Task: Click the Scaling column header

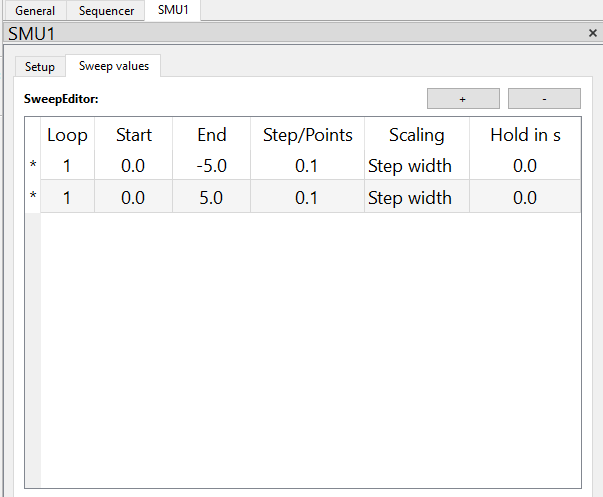Action: 417,135
